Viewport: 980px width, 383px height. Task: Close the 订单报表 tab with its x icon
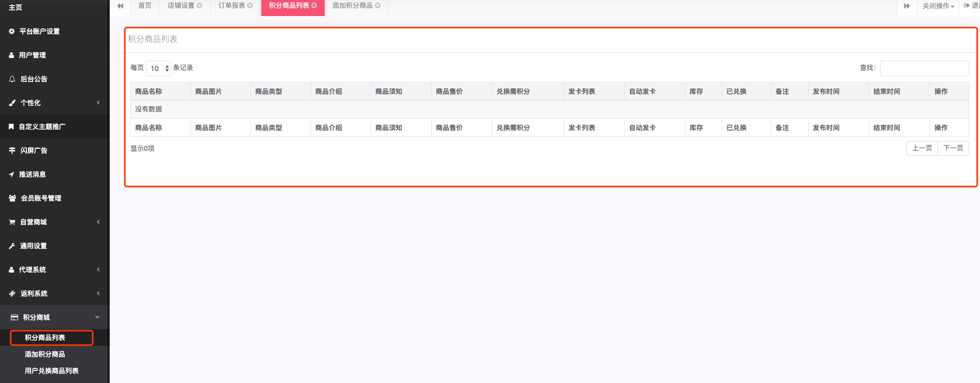[250, 6]
